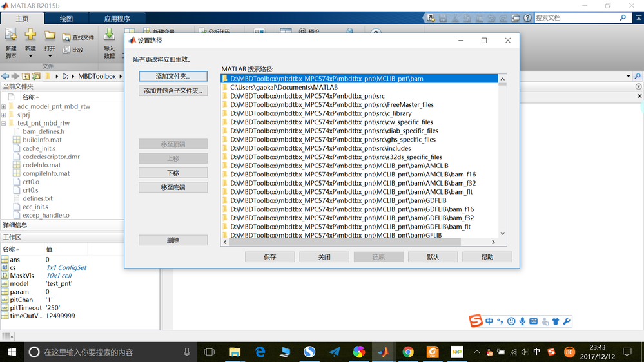Click the yellow plus New (新建) icon
This screenshot has width=644, height=362.
click(30, 35)
